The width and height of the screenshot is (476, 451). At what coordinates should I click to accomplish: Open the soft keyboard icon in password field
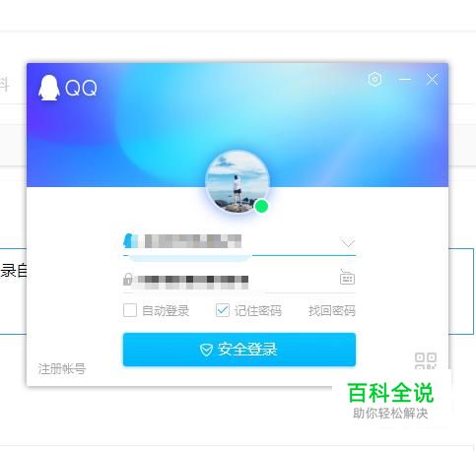tap(347, 278)
